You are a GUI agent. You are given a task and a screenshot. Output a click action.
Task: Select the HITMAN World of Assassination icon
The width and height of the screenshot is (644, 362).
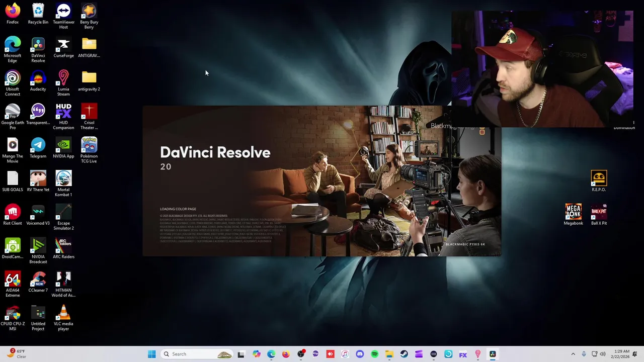click(63, 285)
